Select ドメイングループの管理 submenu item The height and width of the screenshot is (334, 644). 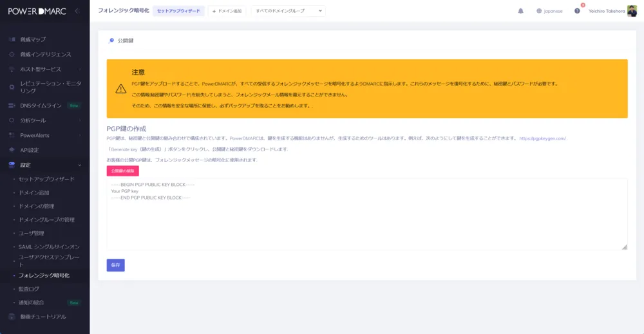46,219
